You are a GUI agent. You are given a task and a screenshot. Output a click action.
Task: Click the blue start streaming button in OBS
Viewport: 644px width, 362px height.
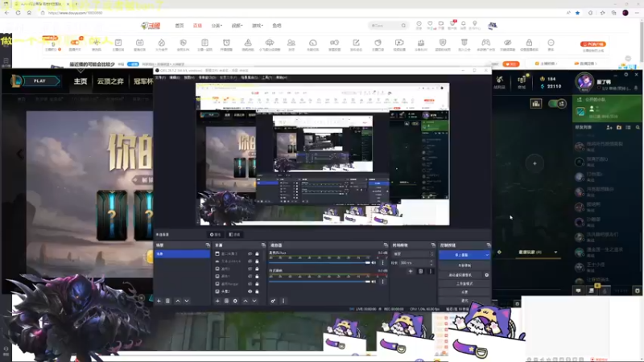pyautogui.click(x=461, y=255)
